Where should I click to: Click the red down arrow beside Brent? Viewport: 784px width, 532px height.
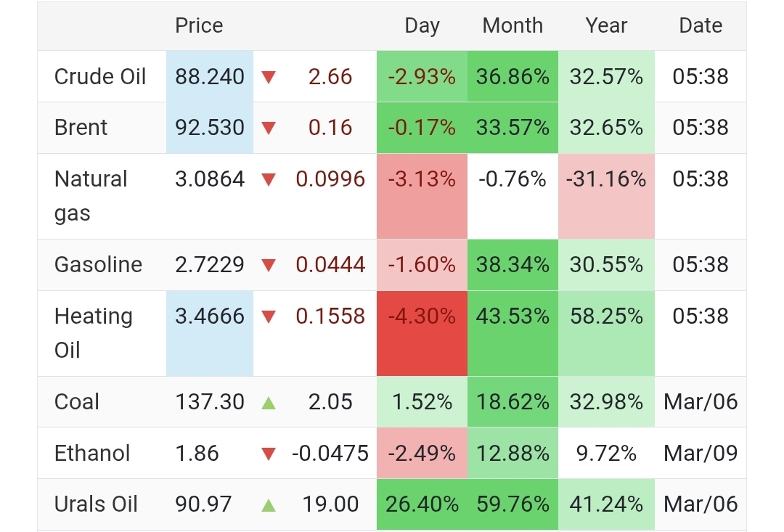pos(269,128)
